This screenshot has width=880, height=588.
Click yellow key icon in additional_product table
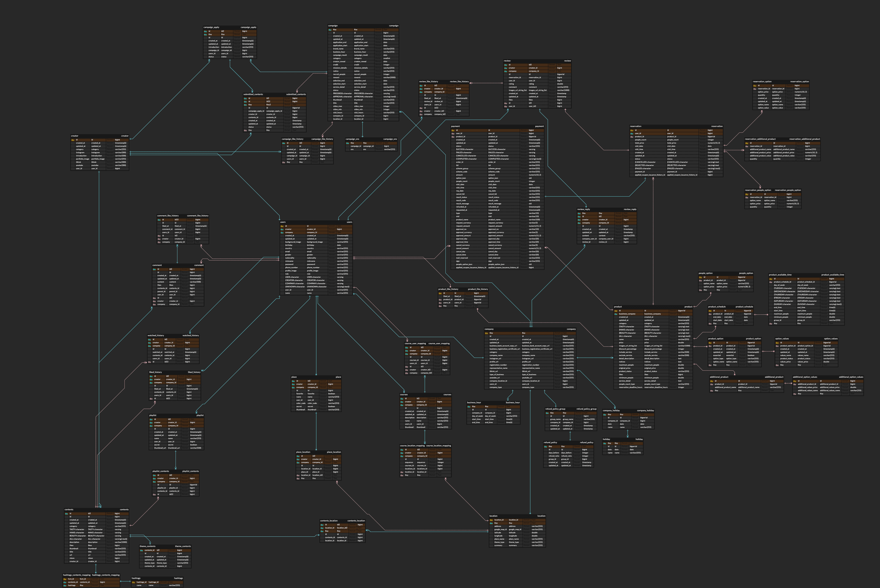click(x=711, y=381)
